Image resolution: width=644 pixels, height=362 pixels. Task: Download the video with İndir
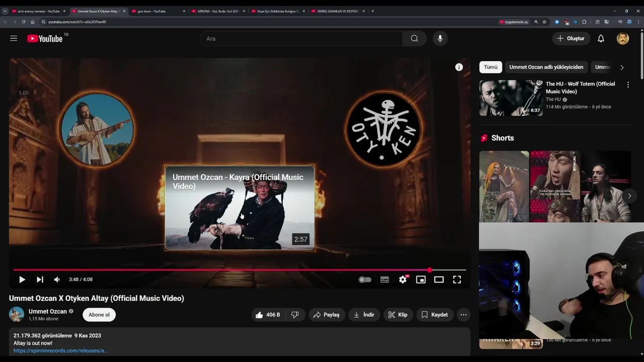[364, 315]
